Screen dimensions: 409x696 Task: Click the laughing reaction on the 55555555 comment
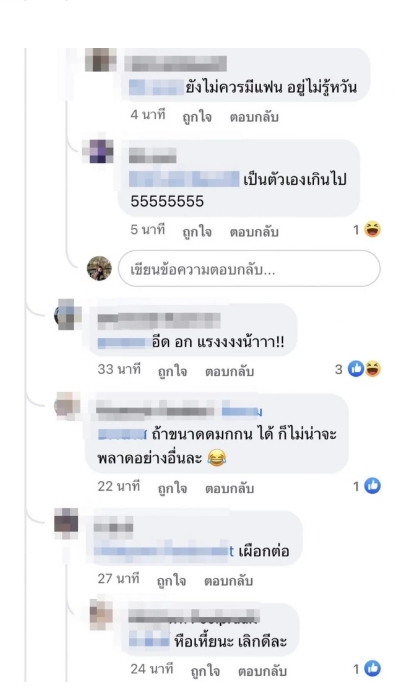[x=372, y=229]
